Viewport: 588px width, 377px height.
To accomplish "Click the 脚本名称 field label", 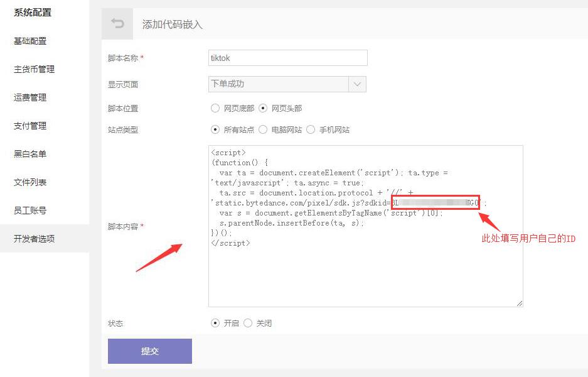I will tap(123, 58).
